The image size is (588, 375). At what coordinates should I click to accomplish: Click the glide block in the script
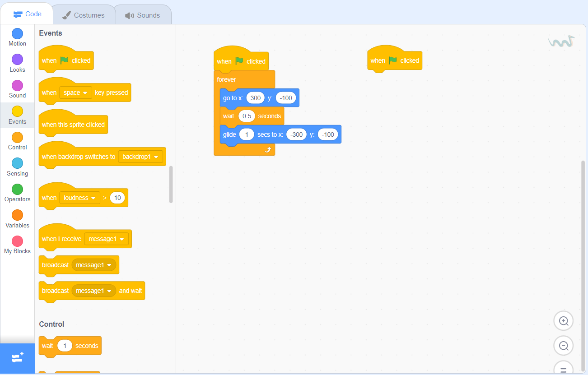[x=280, y=135]
